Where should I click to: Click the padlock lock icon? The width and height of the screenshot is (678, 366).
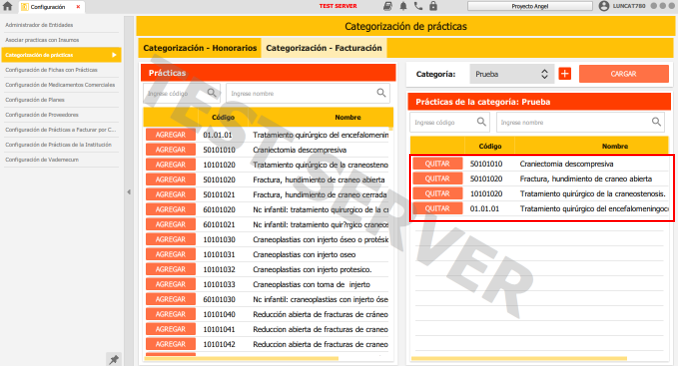[433, 6]
